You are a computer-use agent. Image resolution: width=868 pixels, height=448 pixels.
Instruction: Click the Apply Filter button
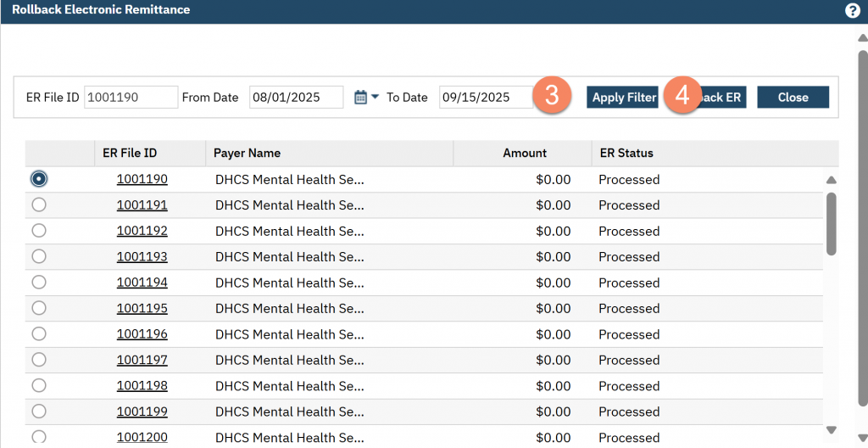coord(623,98)
